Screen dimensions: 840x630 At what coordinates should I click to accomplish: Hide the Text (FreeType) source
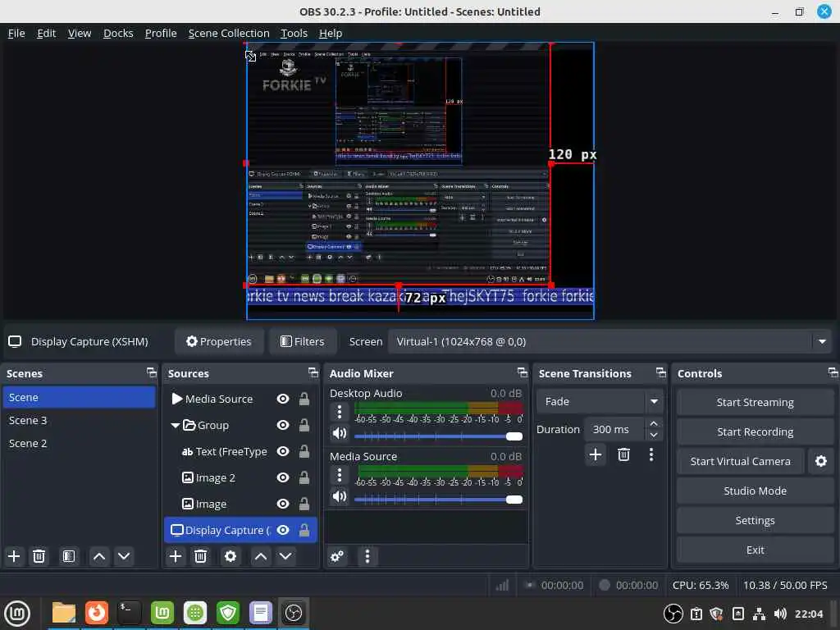283,452
